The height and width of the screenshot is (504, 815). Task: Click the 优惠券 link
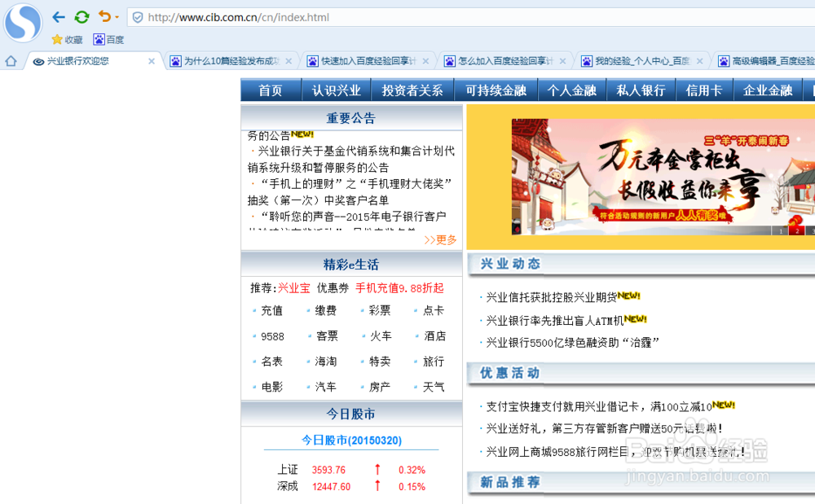point(333,288)
